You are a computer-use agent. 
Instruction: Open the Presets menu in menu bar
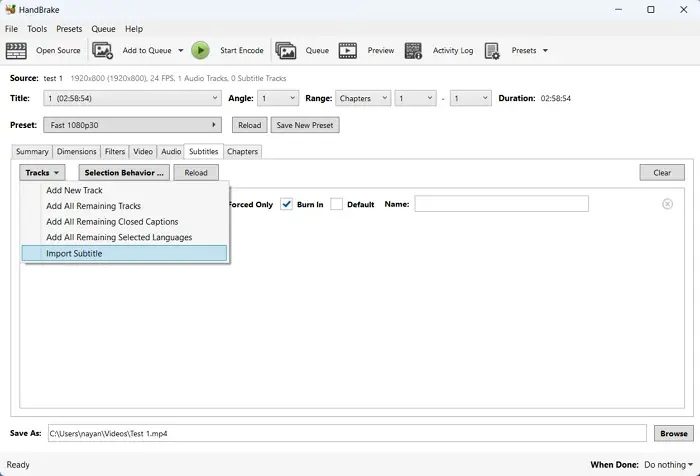pos(69,29)
